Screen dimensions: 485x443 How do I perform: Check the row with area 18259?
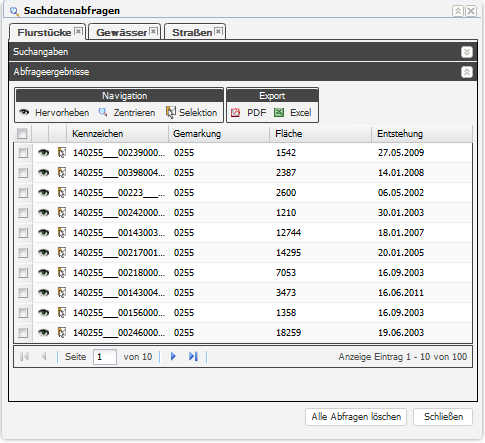[x=23, y=333]
